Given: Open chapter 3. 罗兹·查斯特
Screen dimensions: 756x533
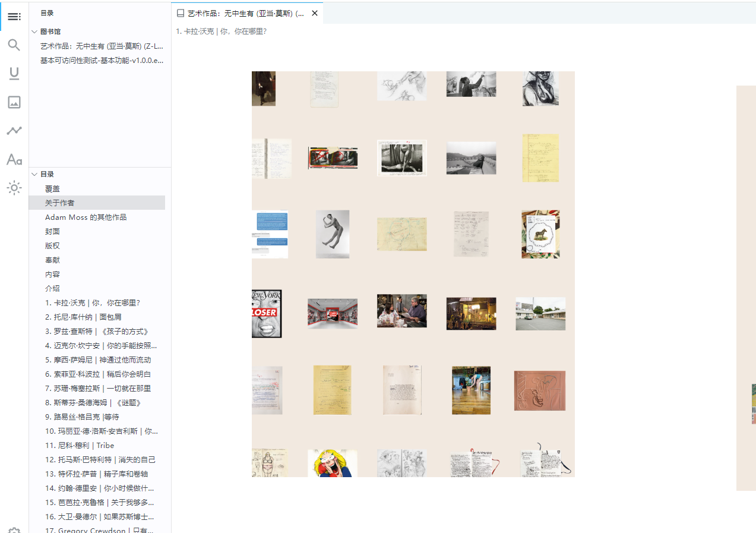Looking at the screenshot, I should (97, 331).
